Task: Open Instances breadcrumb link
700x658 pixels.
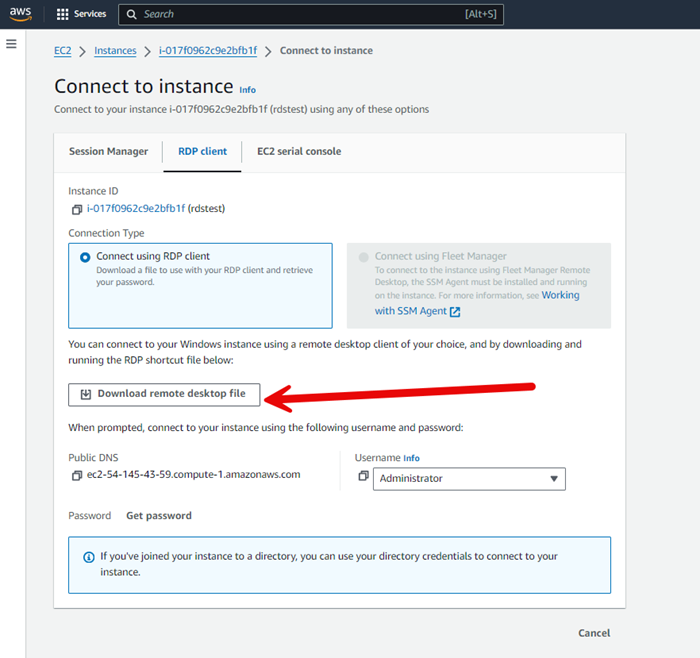Action: point(115,50)
